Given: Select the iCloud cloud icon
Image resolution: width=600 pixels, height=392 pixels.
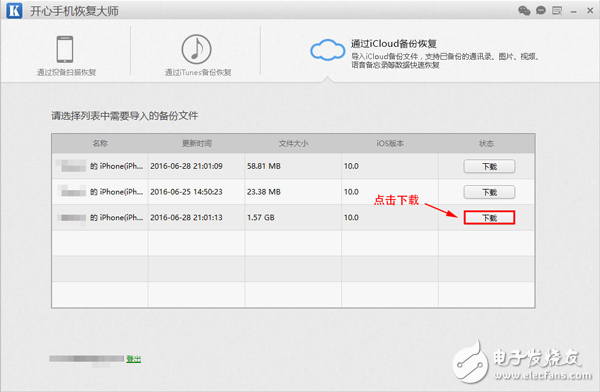Looking at the screenshot, I should [328, 50].
